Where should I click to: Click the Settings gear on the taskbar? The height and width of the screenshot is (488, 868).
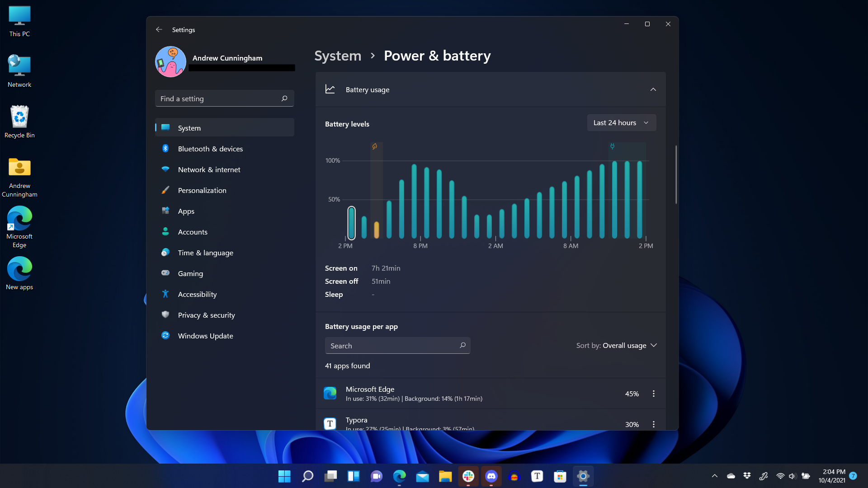click(583, 476)
